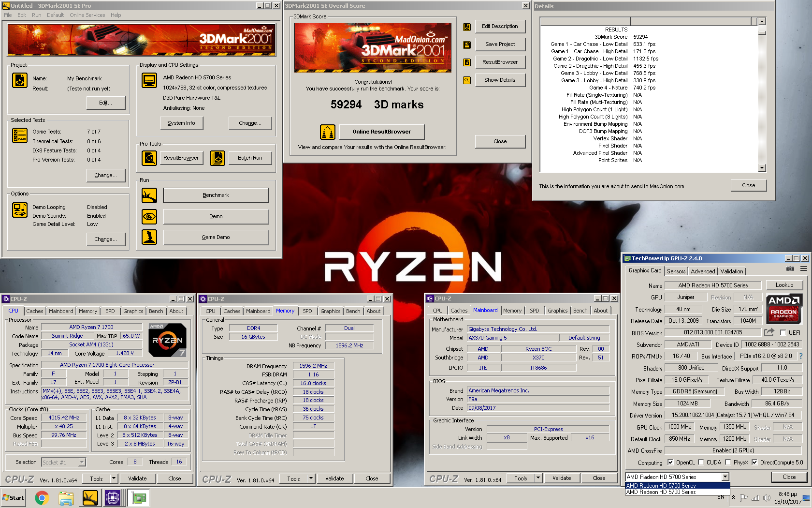This screenshot has width=812, height=508.
Task: Click the Edit... button under Project
Action: click(105, 103)
